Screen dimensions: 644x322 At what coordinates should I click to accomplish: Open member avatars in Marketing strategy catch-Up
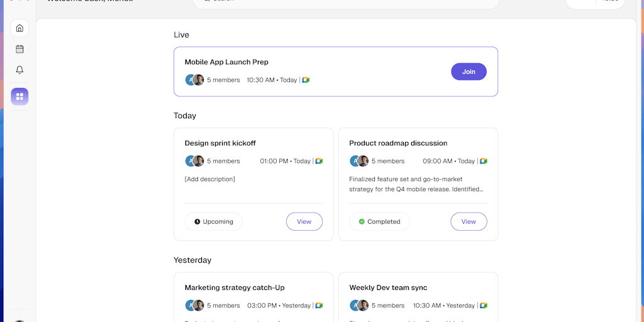(x=195, y=306)
